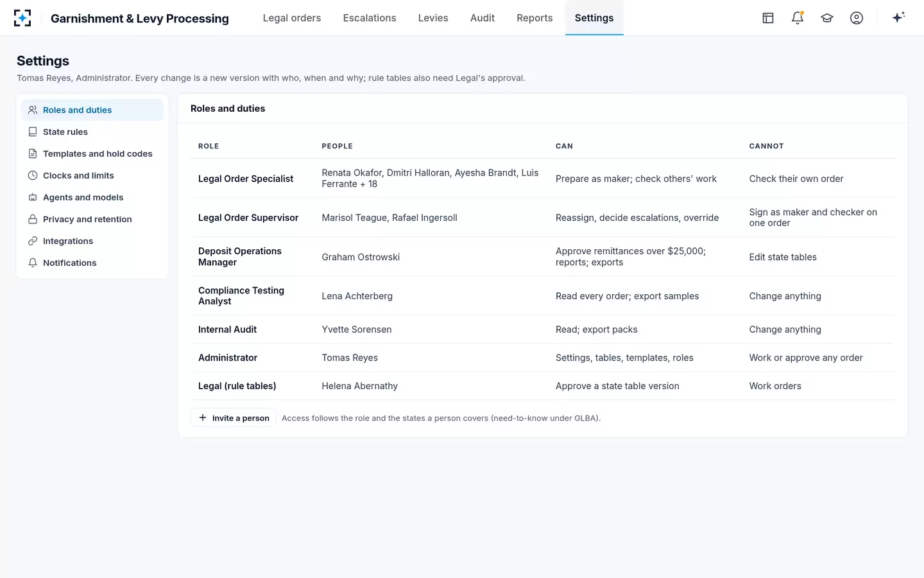Select the Legal Order Supervisor role

click(x=248, y=218)
